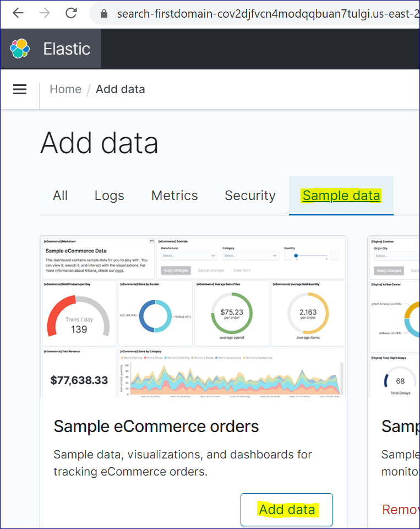This screenshot has width=420, height=529.
Task: Reload the page with the refresh icon
Action: [x=71, y=13]
